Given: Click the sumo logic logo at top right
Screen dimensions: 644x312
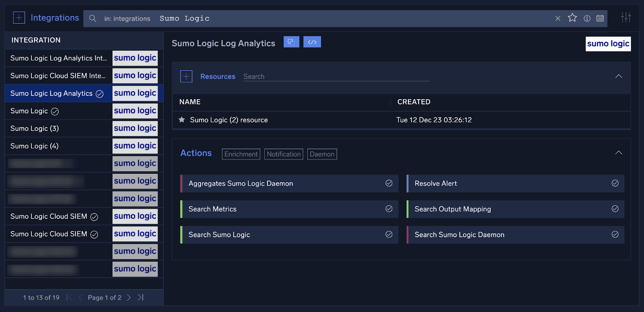Looking at the screenshot, I should tap(608, 44).
